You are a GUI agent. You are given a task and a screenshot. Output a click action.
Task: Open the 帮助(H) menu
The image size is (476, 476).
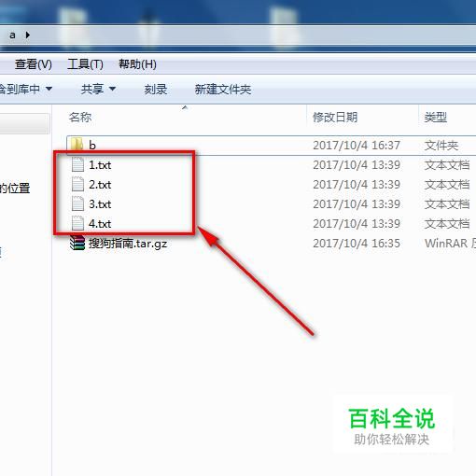point(137,64)
